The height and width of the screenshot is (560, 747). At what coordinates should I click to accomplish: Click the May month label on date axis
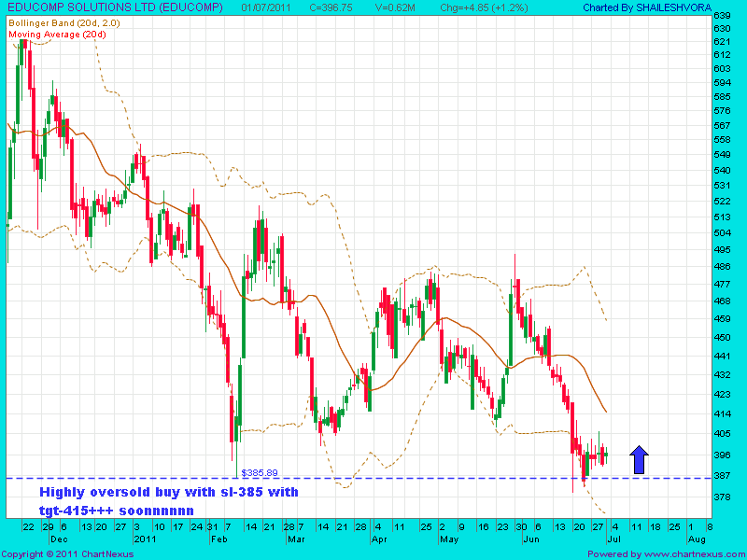[449, 539]
